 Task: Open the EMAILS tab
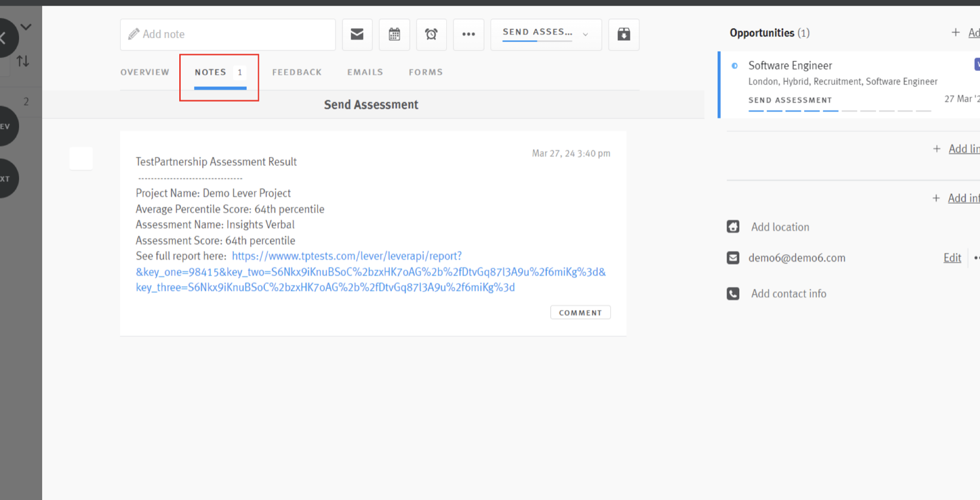364,72
